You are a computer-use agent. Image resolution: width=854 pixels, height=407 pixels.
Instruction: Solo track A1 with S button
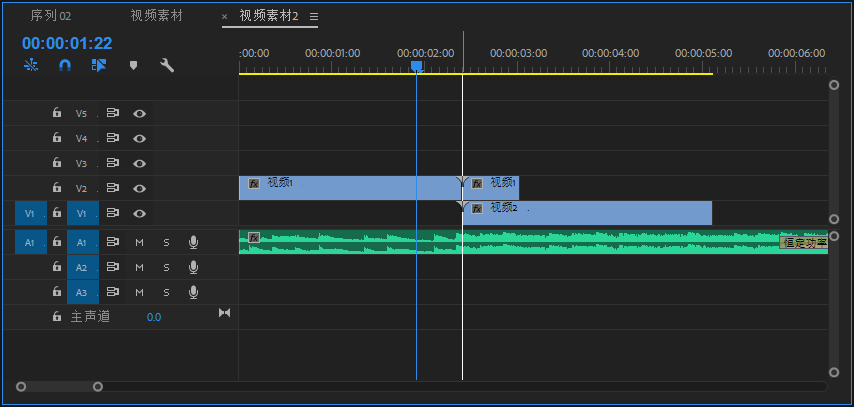click(x=167, y=242)
